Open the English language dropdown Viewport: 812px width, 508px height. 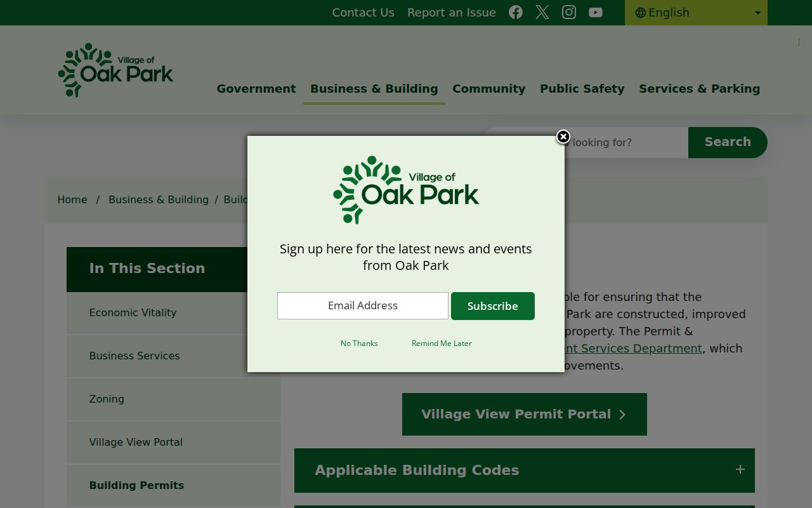pyautogui.click(x=696, y=13)
